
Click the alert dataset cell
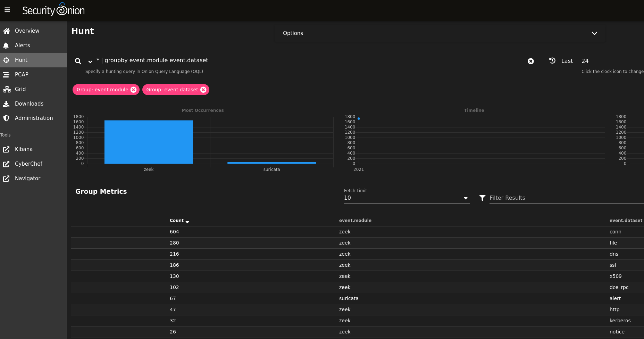point(615,299)
